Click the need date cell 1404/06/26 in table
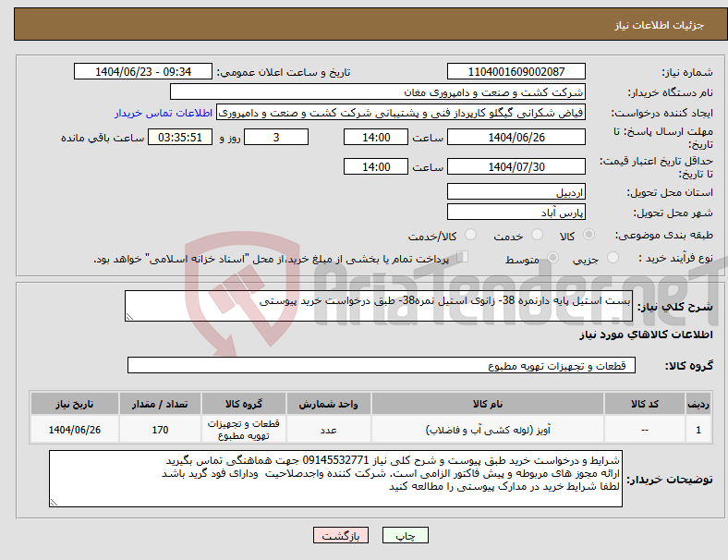728x560 pixels. pyautogui.click(x=75, y=430)
